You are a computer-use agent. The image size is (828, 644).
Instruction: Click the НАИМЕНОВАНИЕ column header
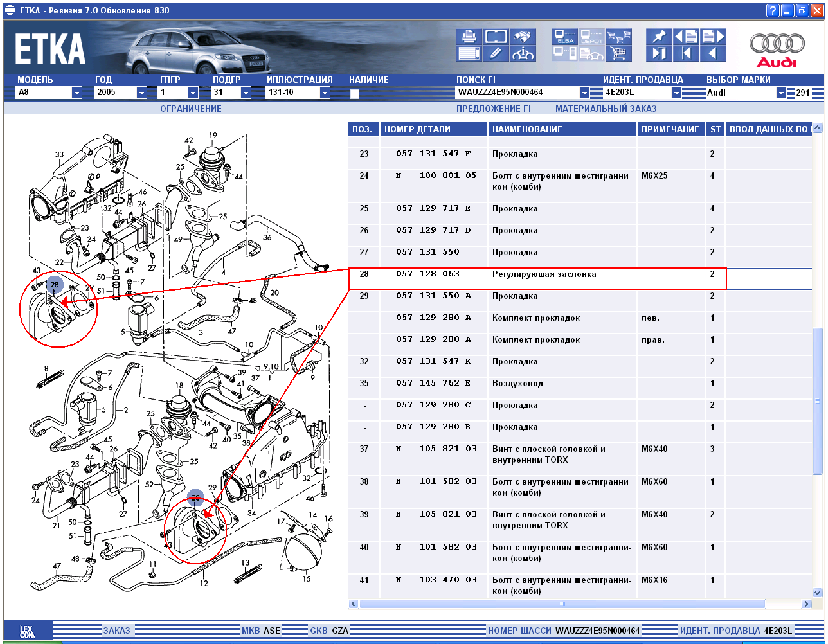pyautogui.click(x=562, y=129)
